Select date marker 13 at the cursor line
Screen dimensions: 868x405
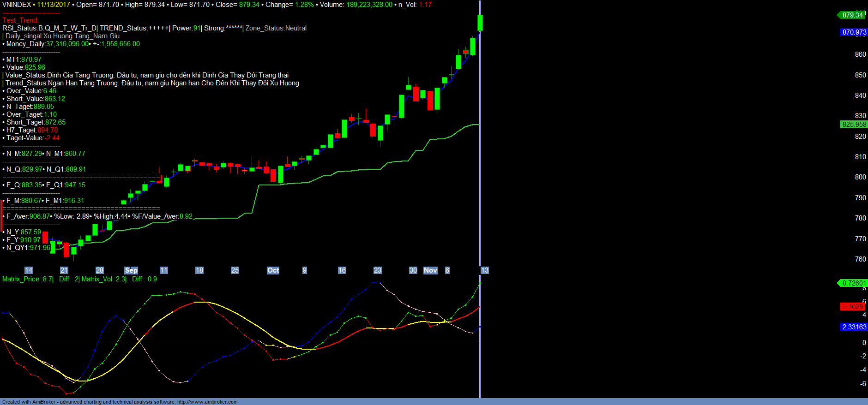(484, 270)
